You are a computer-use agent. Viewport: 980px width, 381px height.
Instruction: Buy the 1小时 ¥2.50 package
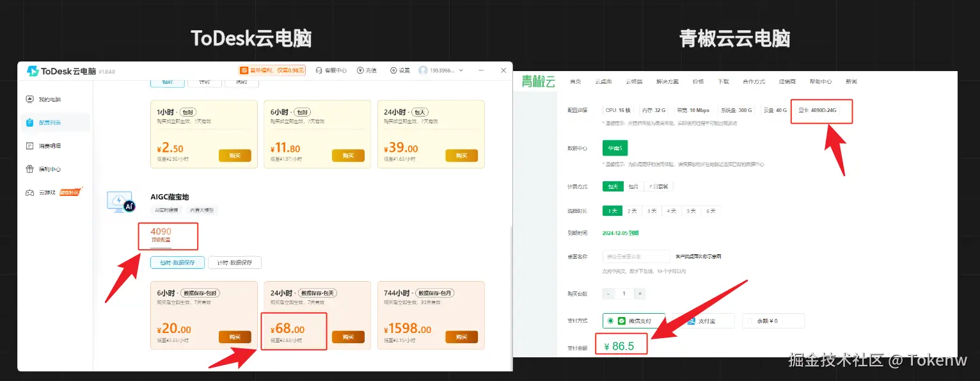coord(235,156)
